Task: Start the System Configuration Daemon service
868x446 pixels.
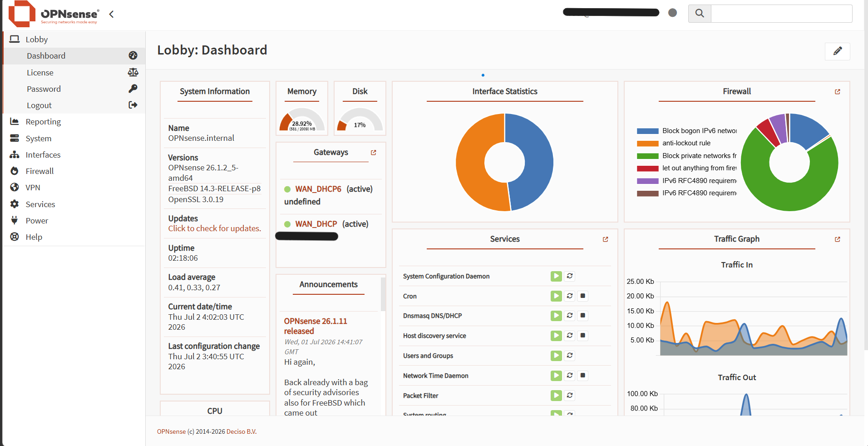Action: click(x=556, y=276)
